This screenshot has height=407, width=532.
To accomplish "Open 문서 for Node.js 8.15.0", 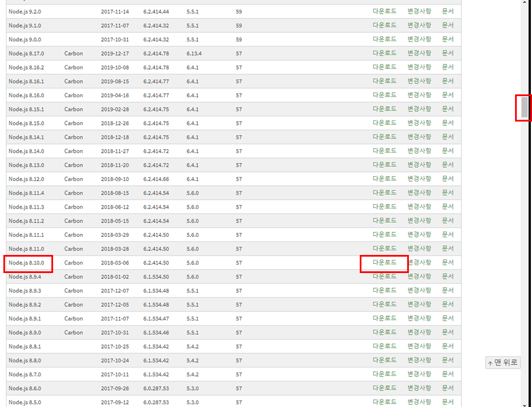I will coord(448,123).
